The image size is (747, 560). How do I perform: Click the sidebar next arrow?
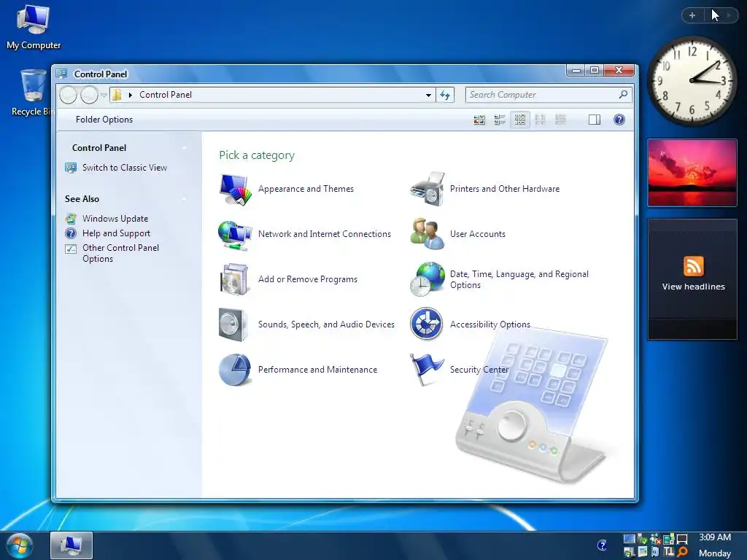(x=729, y=16)
